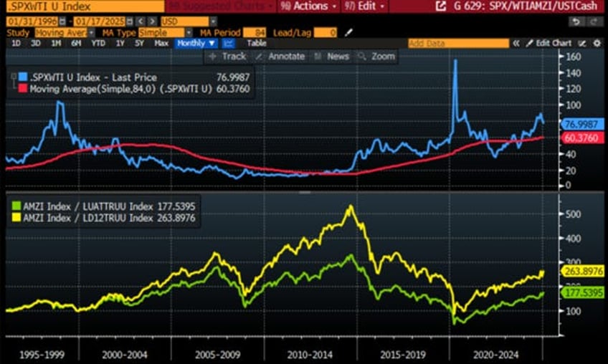608x364 pixels.
Task: Open the Edit menu
Action: (365, 6)
